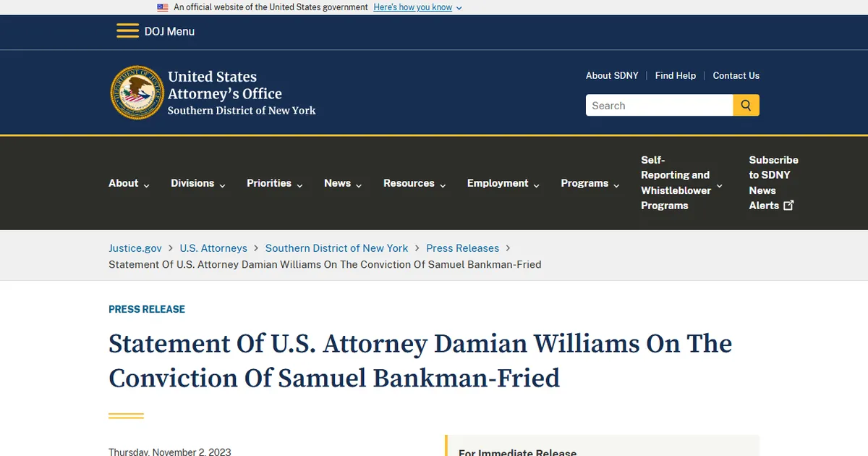This screenshot has width=868, height=456.
Task: Expand the Divisions dropdown chevron
Action: (x=223, y=185)
